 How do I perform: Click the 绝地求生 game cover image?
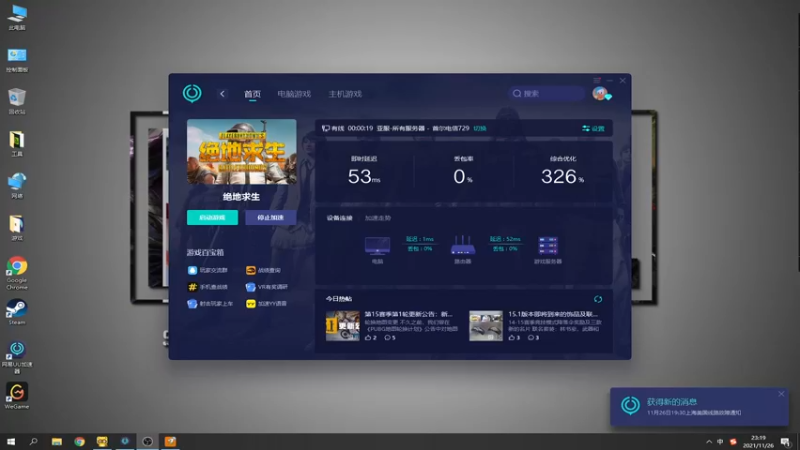(x=241, y=152)
